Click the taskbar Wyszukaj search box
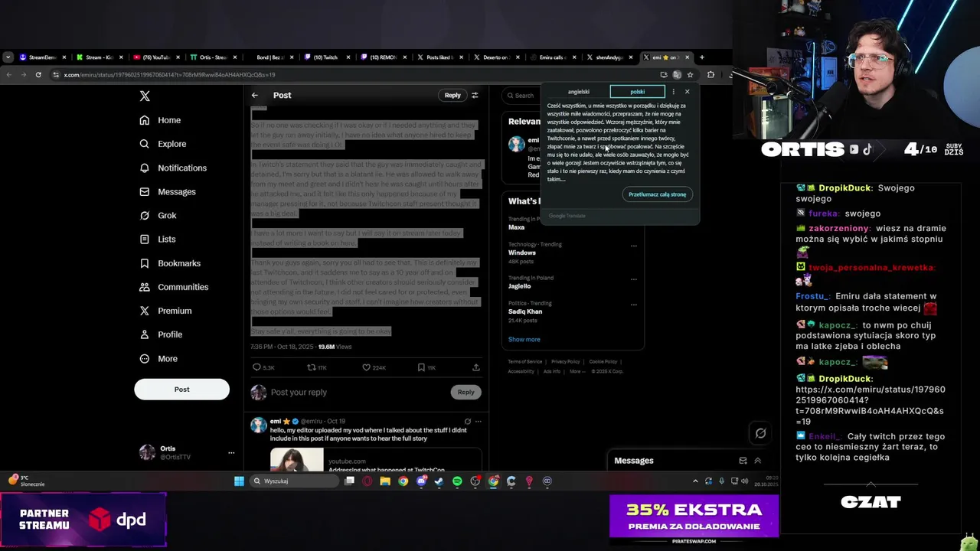Image resolution: width=980 pixels, height=551 pixels. point(295,481)
